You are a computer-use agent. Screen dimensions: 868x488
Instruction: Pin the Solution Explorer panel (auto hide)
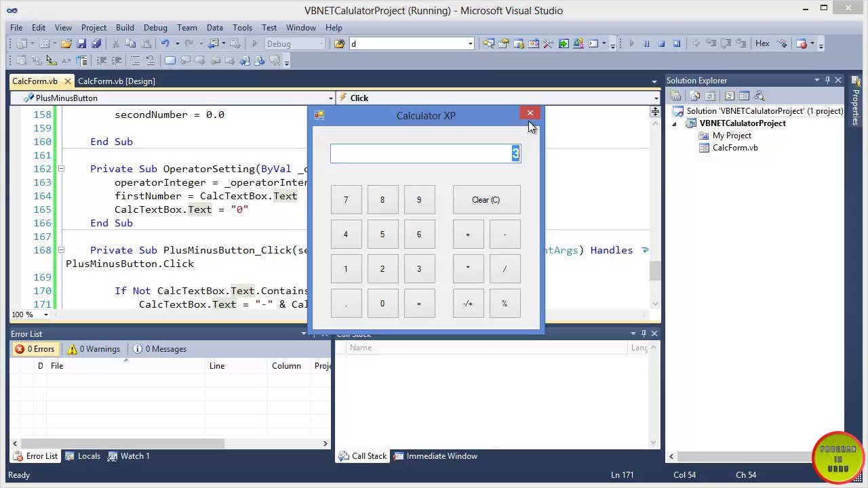click(x=827, y=80)
